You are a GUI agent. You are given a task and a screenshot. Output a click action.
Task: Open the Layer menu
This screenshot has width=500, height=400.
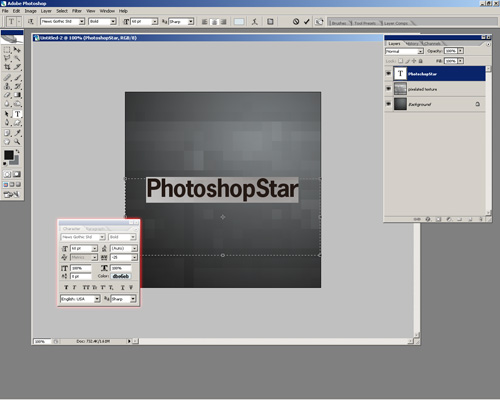tap(46, 11)
